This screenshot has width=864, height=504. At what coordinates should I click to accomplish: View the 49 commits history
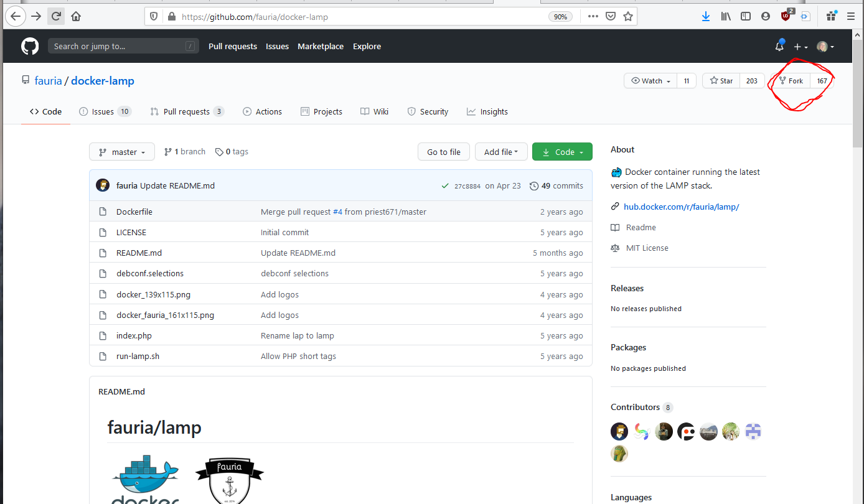[556, 185]
